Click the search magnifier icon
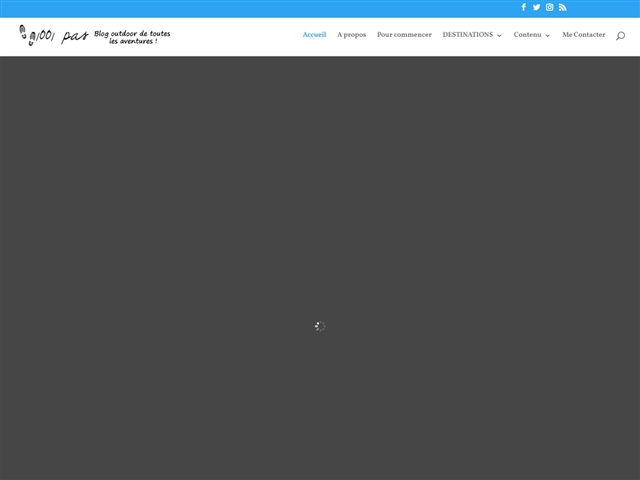640x480 pixels. [x=620, y=35]
